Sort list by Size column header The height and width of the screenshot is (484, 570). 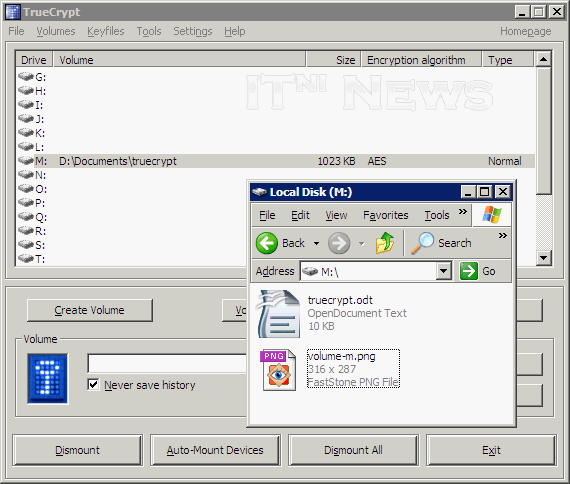[x=334, y=60]
